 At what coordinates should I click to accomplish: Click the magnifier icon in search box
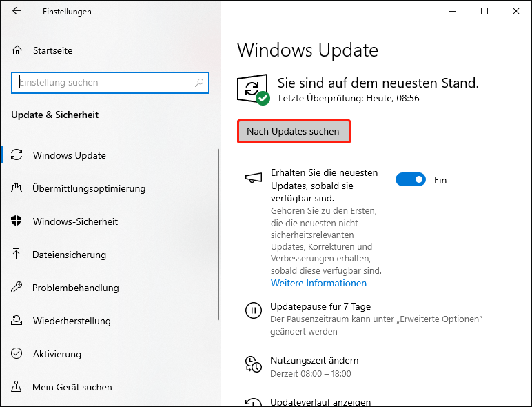click(x=199, y=82)
